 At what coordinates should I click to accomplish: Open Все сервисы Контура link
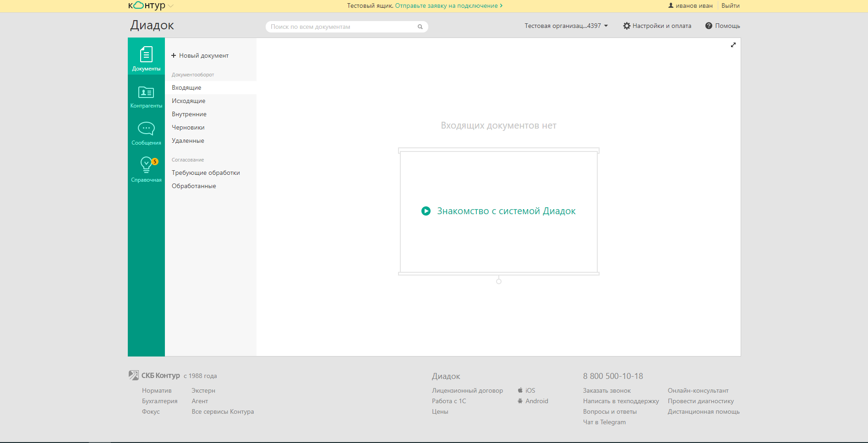click(223, 411)
